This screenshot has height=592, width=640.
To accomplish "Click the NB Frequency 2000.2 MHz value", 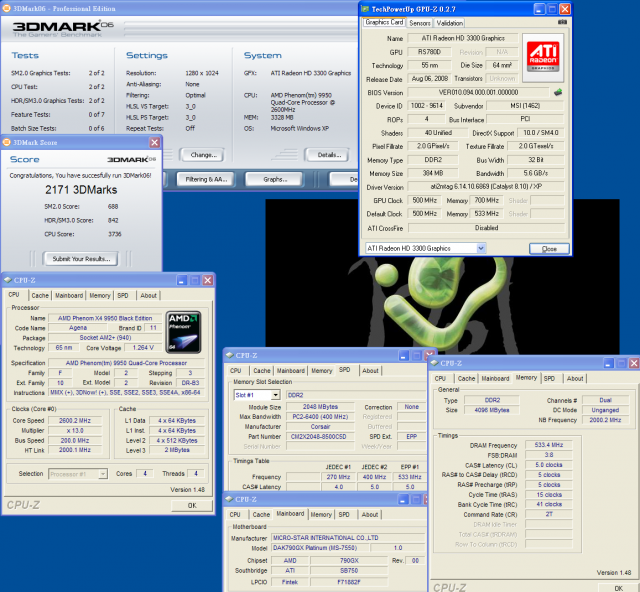I will tap(605, 420).
